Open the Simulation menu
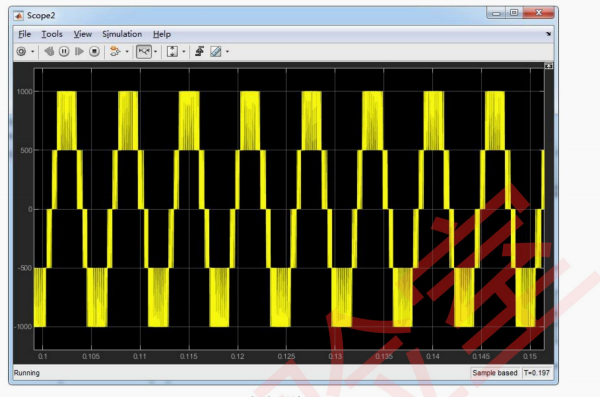This screenshot has height=397, width=600. coord(122,34)
